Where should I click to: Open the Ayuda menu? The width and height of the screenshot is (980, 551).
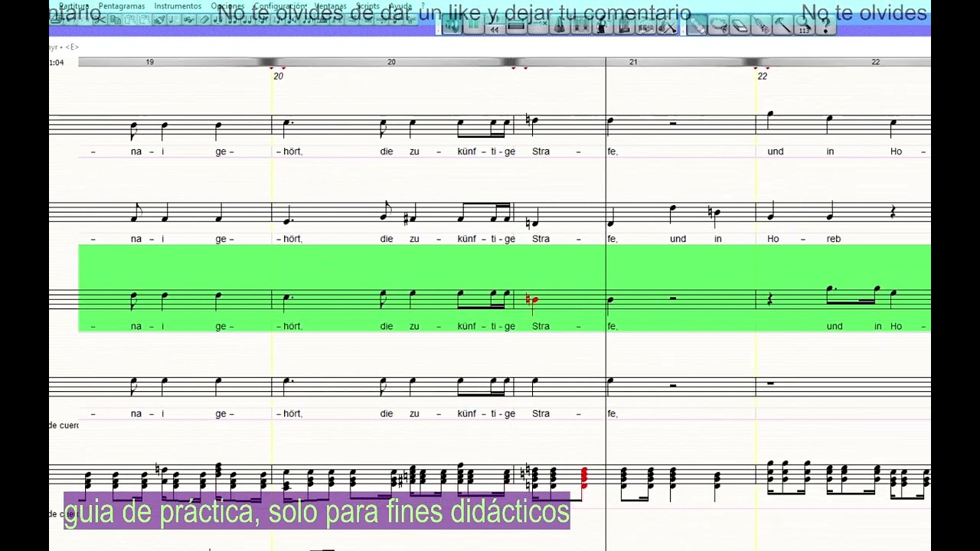400,6
